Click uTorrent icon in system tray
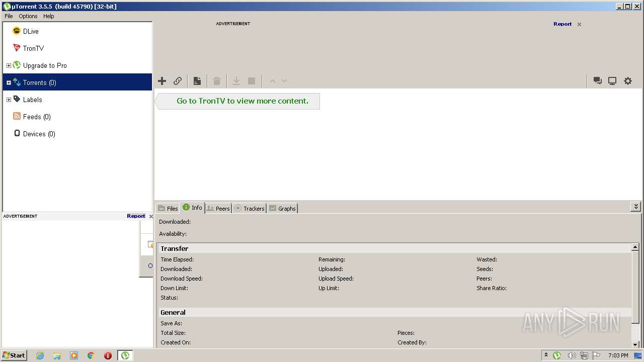The height and width of the screenshot is (362, 644). click(557, 355)
